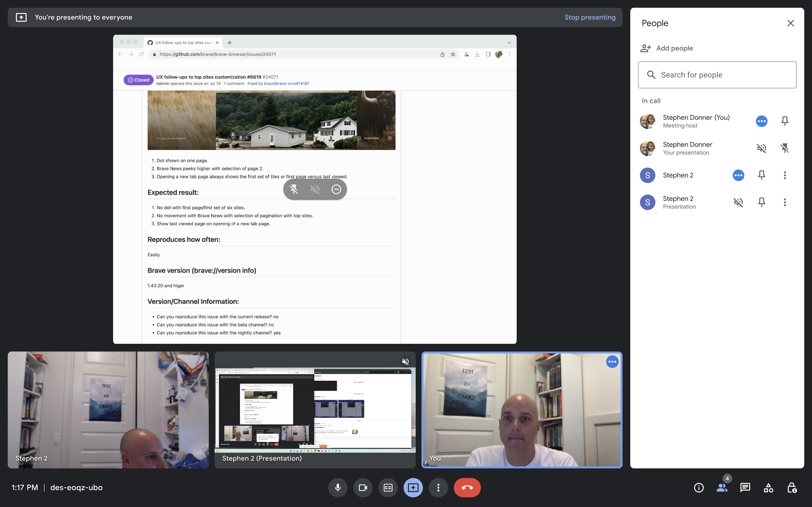Screen dimensions: 812x507
Task: Toggle the people panel button showing 4
Action: 722,487
